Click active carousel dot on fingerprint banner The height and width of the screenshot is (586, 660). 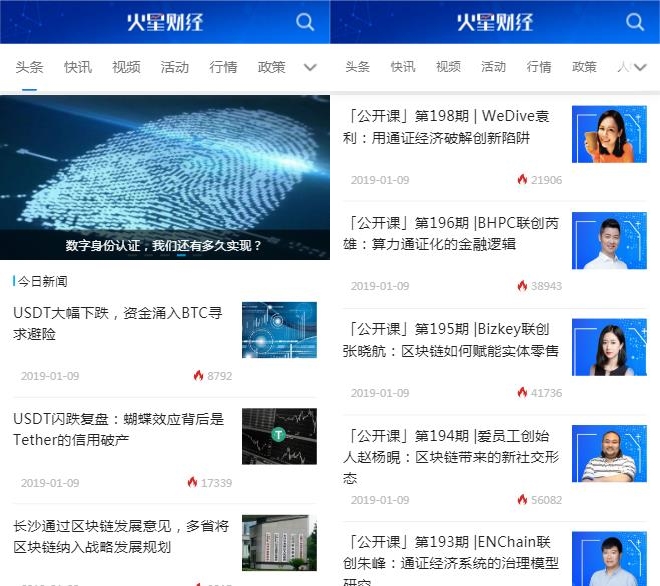181,255
